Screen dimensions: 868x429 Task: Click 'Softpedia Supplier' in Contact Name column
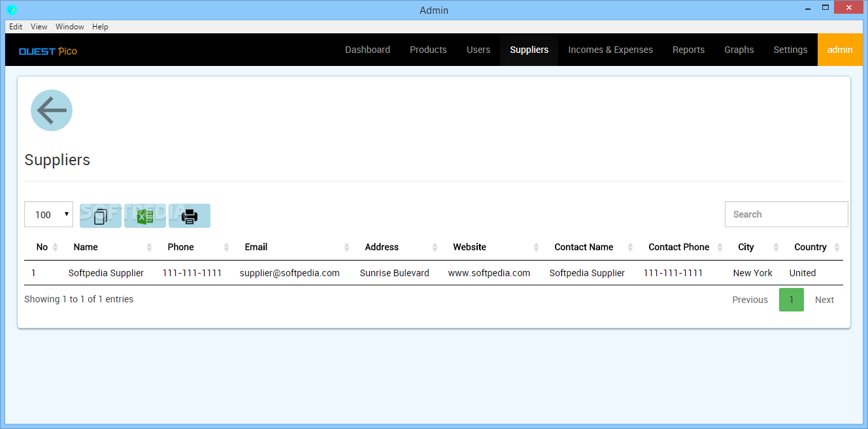tap(587, 273)
